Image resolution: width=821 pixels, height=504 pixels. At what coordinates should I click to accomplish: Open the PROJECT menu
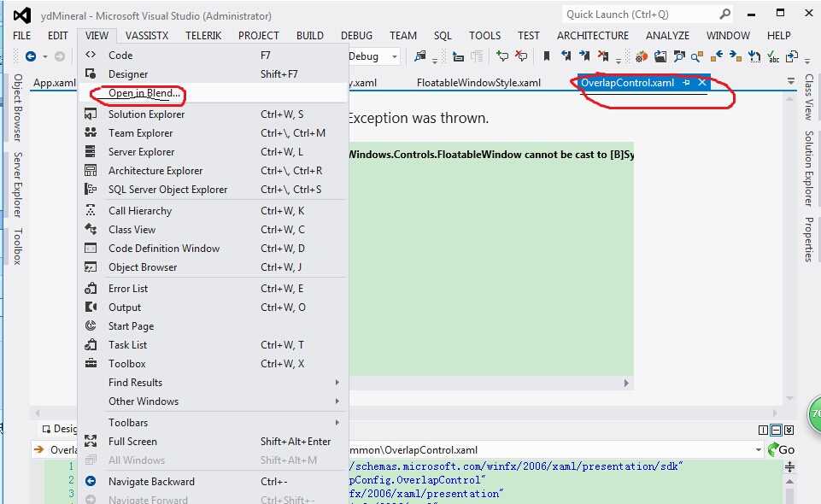click(259, 36)
